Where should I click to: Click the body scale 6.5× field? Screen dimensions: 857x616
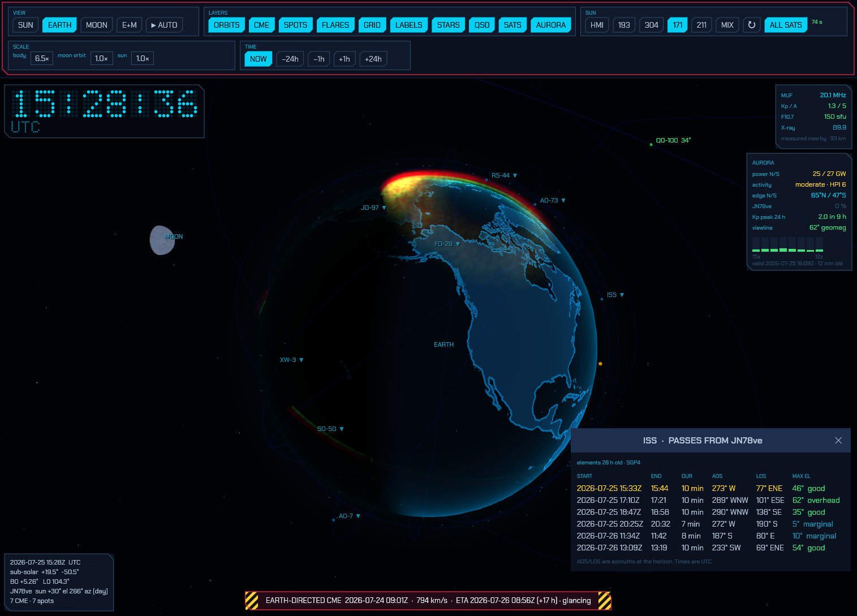pyautogui.click(x=42, y=58)
